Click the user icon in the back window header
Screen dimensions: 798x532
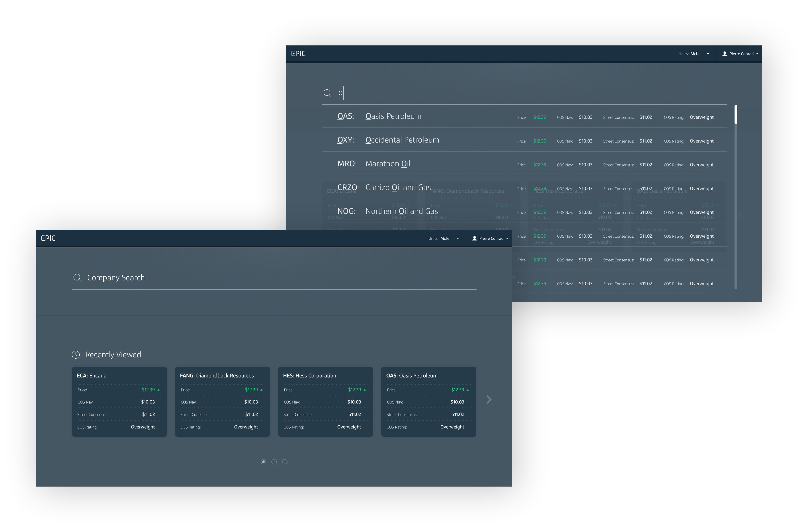(724, 54)
